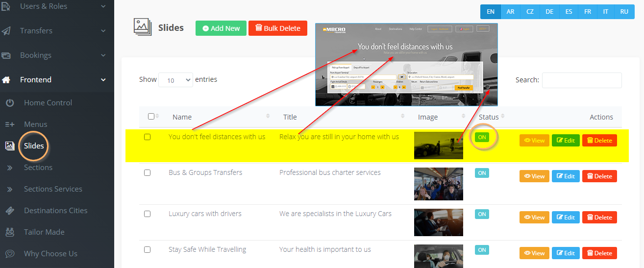
Task: Open Sections Services in the sidebar
Action: [x=53, y=189]
